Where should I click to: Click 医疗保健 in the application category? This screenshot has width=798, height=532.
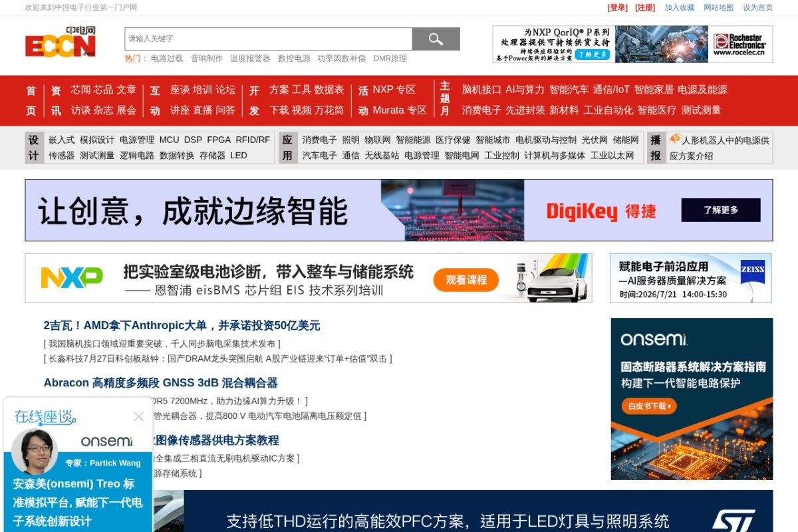point(453,140)
